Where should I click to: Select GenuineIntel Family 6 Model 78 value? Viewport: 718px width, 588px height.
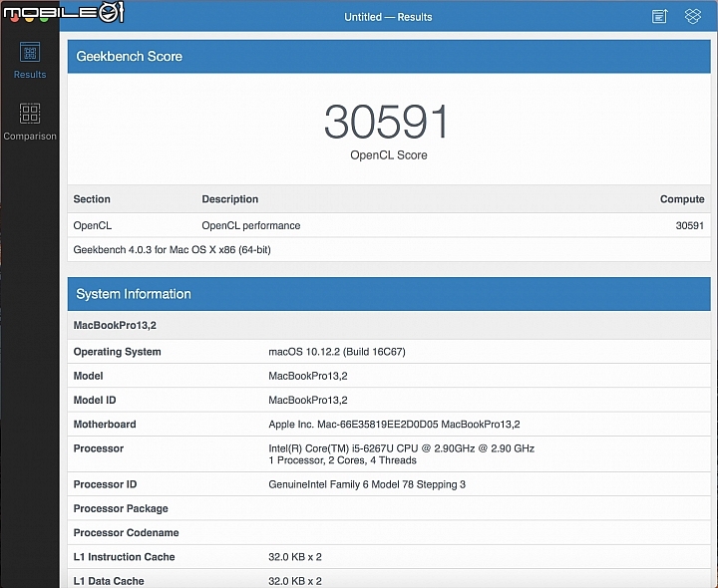[x=367, y=484]
